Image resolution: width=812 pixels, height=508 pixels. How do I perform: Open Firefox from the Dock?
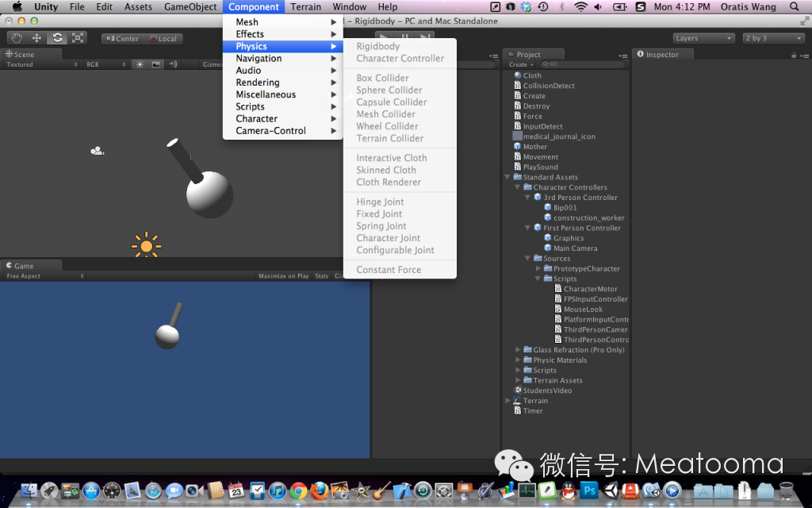pos(319,490)
